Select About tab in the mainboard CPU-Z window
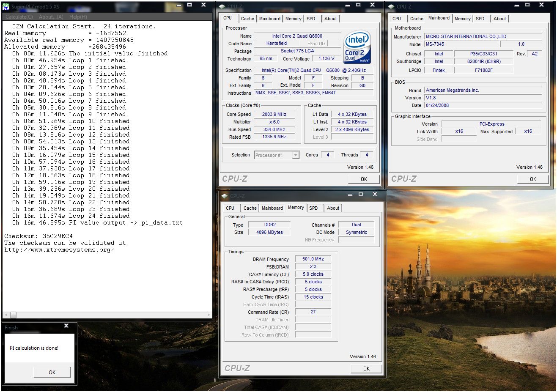 click(500, 19)
